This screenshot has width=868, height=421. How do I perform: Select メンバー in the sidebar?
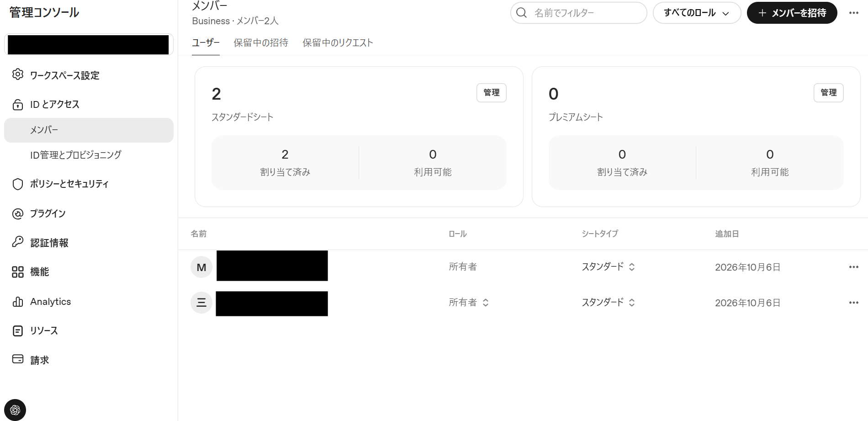click(x=89, y=130)
